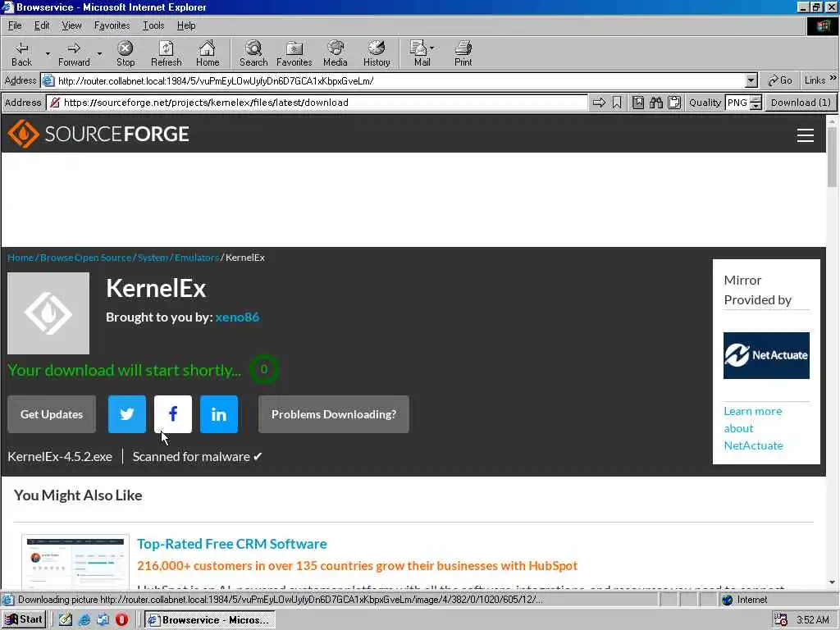This screenshot has height=630, width=840.
Task: Click the Home breadcrumb link
Action: coord(21,258)
